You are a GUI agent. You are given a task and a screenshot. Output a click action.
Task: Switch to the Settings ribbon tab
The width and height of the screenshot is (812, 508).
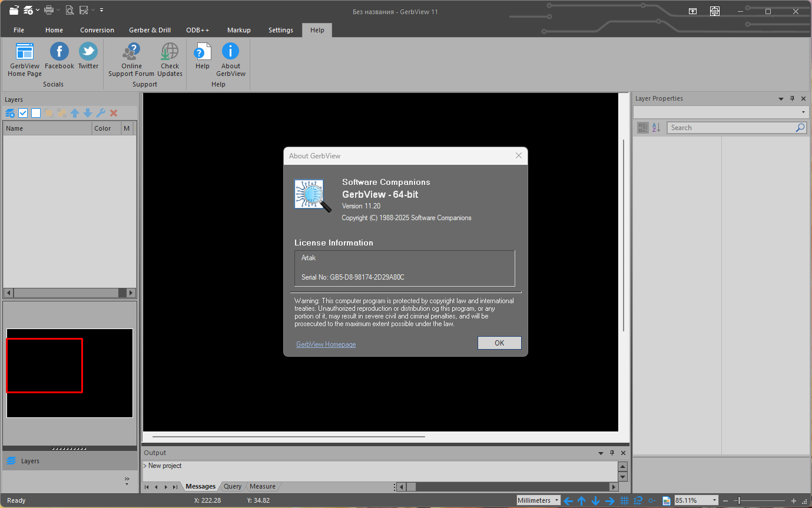[281, 30]
